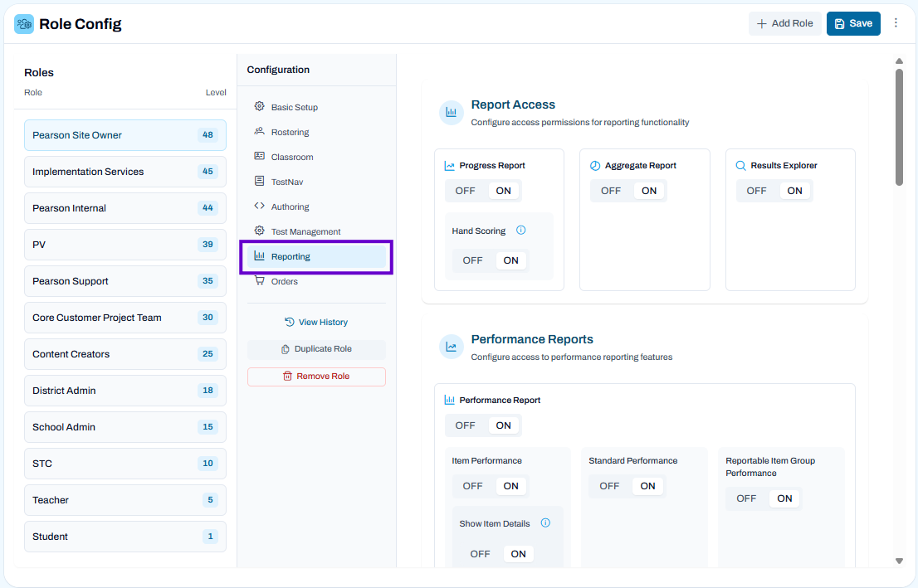Select the Core Customer Project Team role
The width and height of the screenshot is (918, 588).
pyautogui.click(x=125, y=318)
